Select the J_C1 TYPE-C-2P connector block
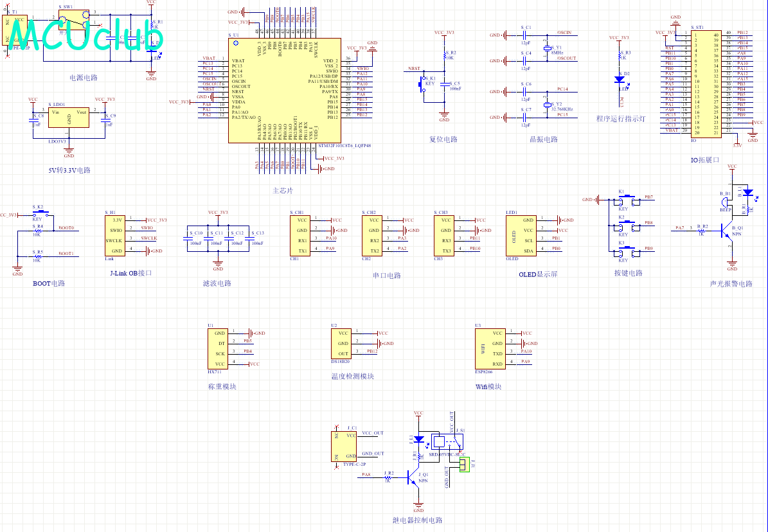 [x=344, y=447]
